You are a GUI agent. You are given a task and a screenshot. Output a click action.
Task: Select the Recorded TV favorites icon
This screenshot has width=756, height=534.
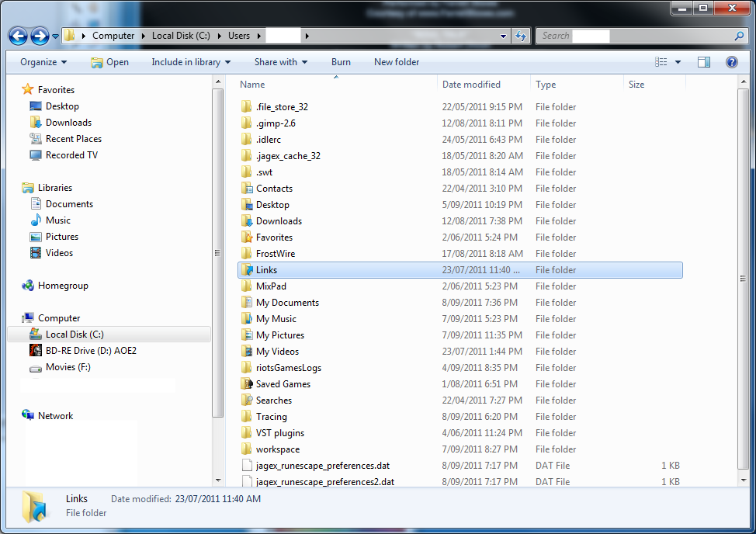pos(35,155)
